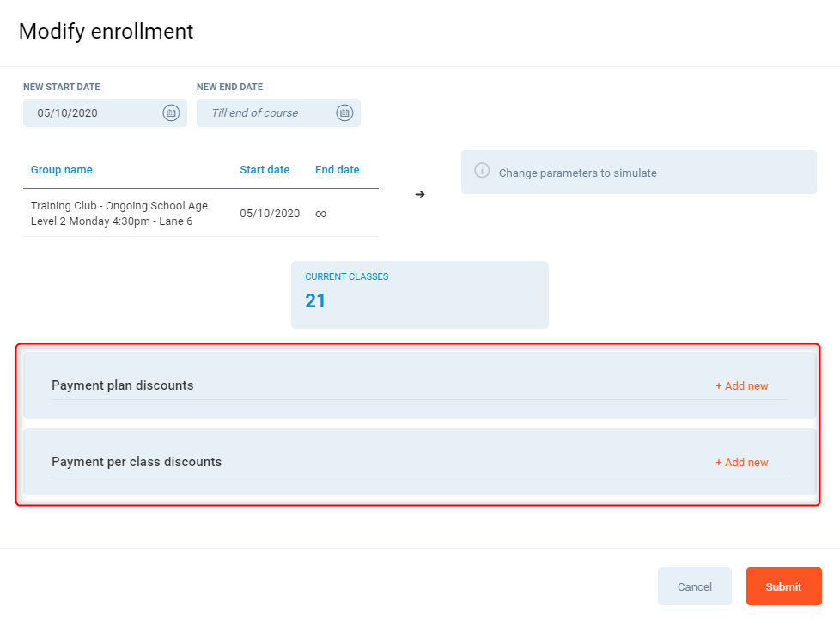Viewport: 840px width, 625px height.
Task: Add new Payment per class discount
Action: [x=741, y=463]
